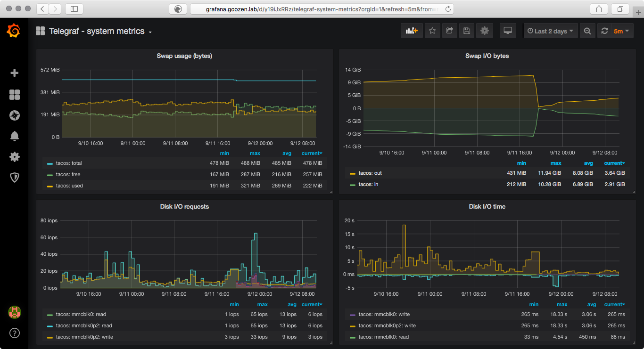Open the Disk I/O requests panel menu
The height and width of the screenshot is (349, 644).
tap(184, 206)
